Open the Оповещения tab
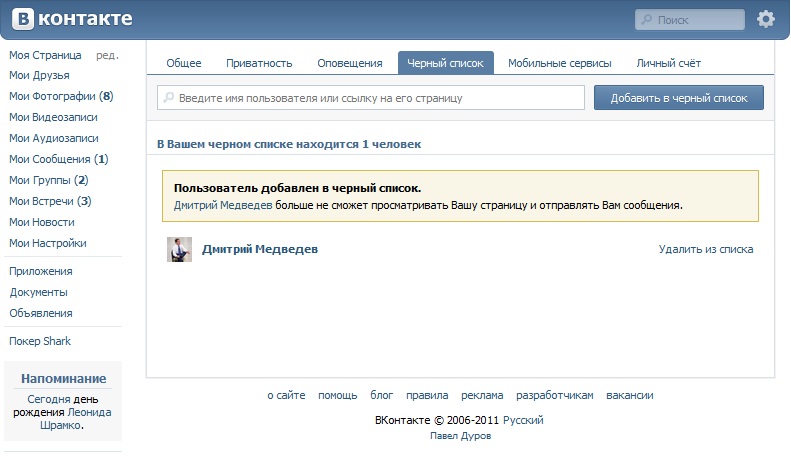This screenshot has width=791, height=461. coord(350,63)
